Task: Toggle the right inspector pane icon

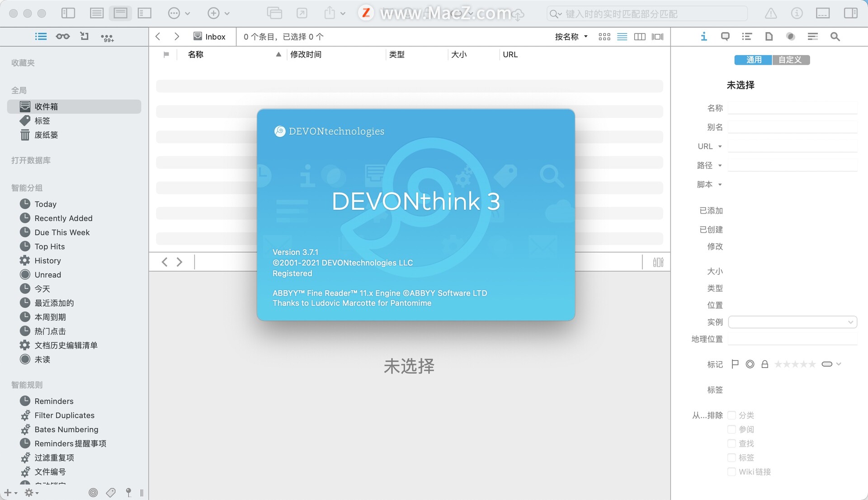Action: coord(850,13)
